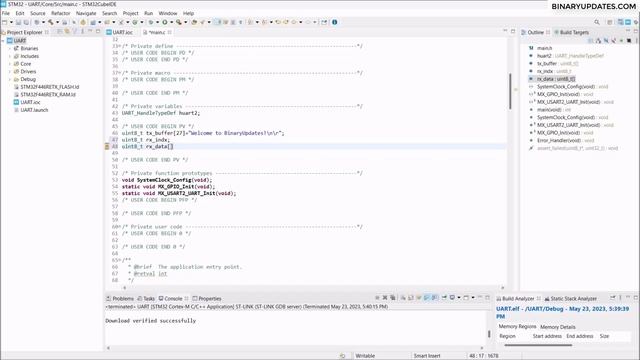Click Display Selected Console icon
640x360 pixels.
click(x=452, y=298)
